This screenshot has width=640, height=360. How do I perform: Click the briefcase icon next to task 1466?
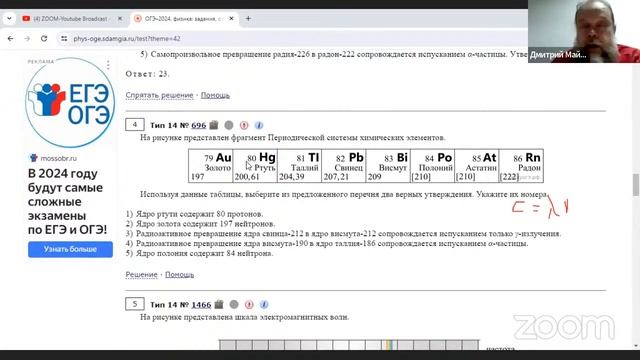click(219, 304)
